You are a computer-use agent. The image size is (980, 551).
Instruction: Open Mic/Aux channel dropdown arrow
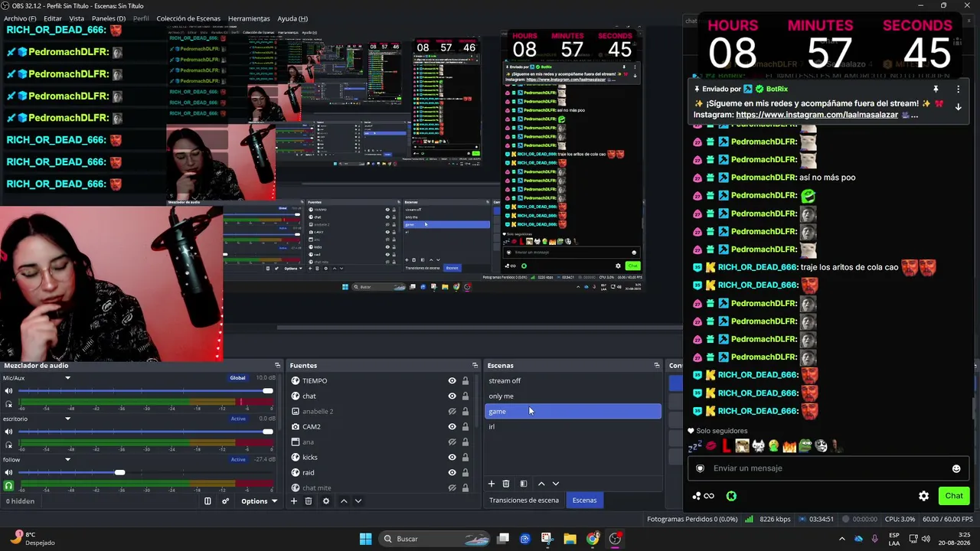tap(67, 378)
